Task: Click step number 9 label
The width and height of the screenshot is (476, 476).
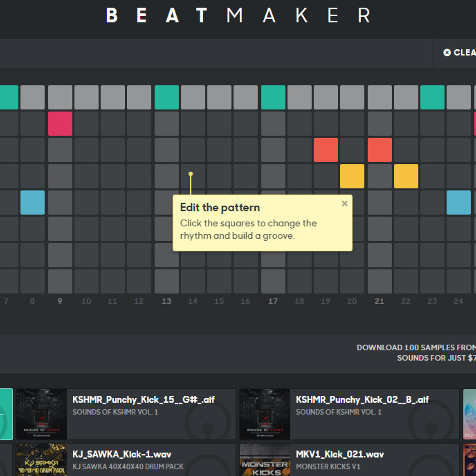Action: (x=60, y=301)
